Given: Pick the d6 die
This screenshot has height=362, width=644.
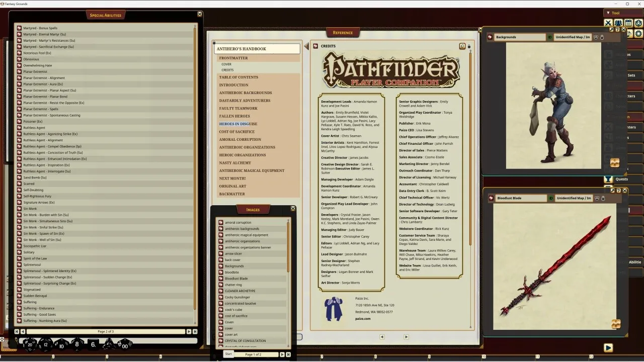Looking at the screenshot, I should tap(93, 345).
